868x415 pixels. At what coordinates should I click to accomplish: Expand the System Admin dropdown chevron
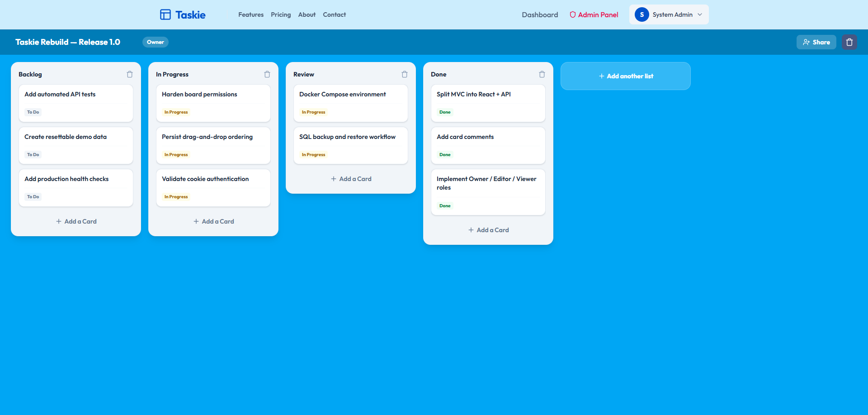coord(700,14)
